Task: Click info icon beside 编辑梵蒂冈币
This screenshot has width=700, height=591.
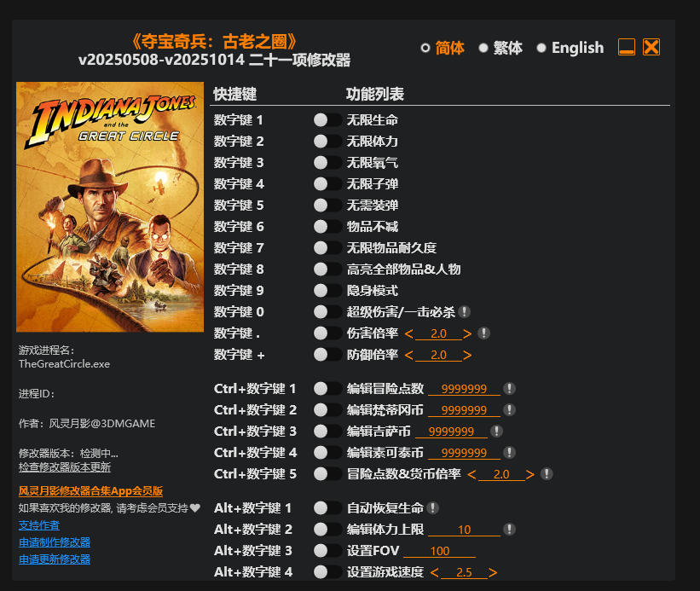Action: pyautogui.click(x=509, y=409)
